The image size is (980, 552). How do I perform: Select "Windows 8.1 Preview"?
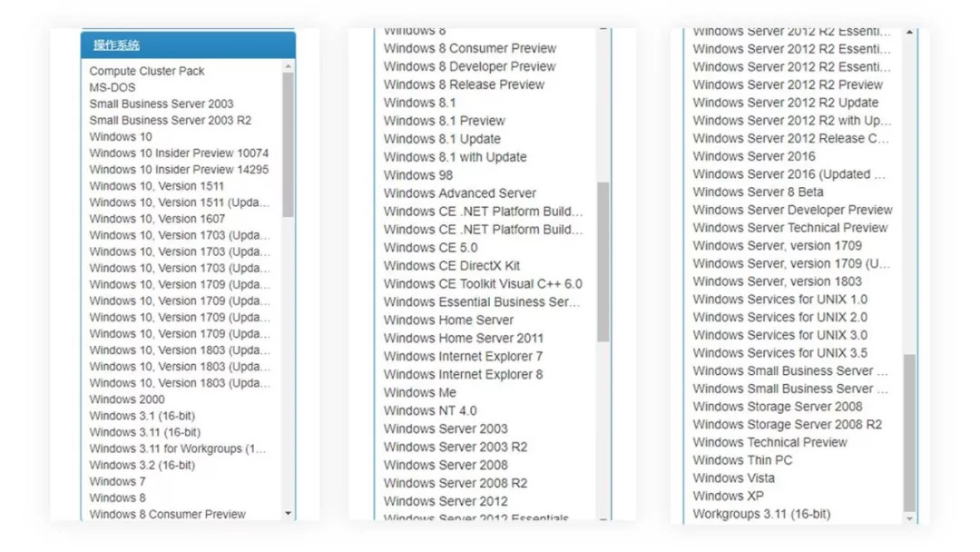tap(445, 121)
